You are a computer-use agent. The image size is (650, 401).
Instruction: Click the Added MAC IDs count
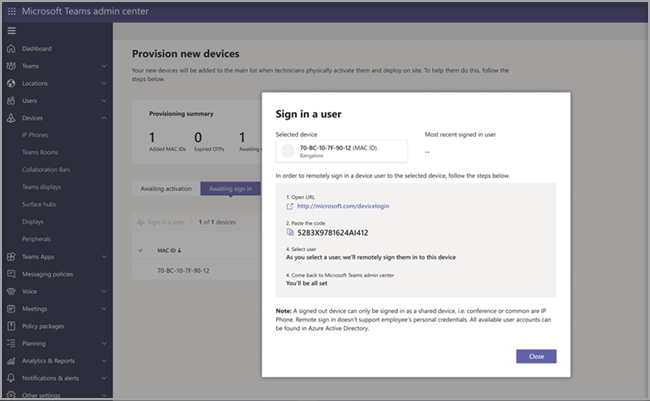point(152,137)
